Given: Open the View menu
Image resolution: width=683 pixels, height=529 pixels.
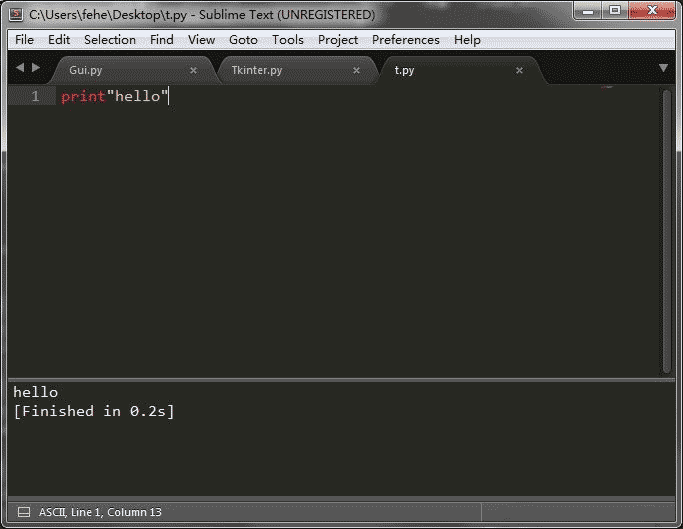Looking at the screenshot, I should [x=201, y=40].
